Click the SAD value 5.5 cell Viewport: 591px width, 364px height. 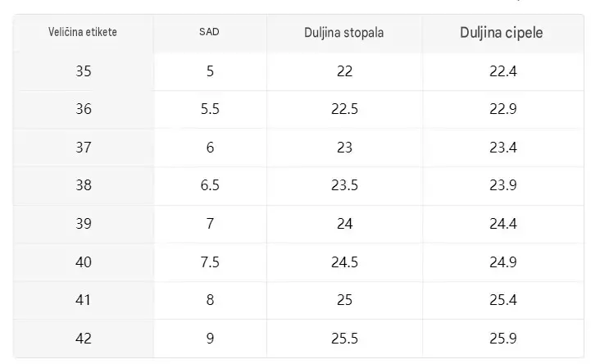point(210,109)
